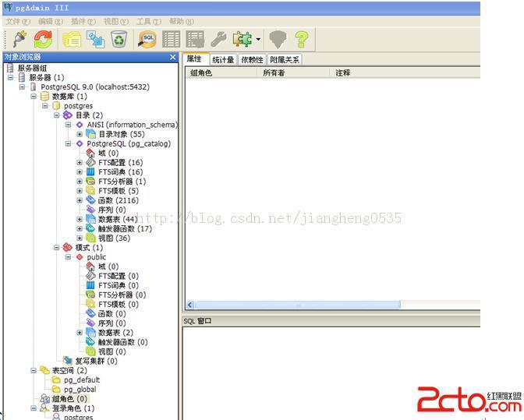The image size is (524, 420).
Task: Click the yellow Help question mark icon
Action: click(x=302, y=40)
